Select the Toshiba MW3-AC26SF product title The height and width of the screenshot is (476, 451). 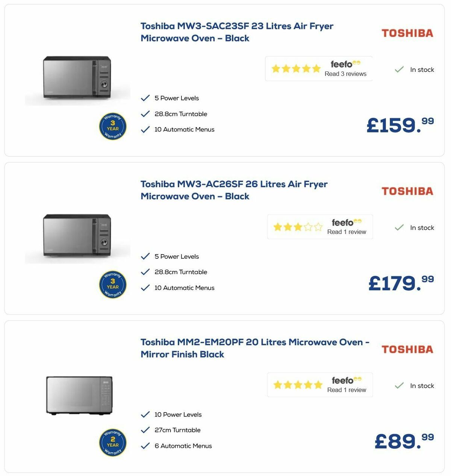[234, 190]
